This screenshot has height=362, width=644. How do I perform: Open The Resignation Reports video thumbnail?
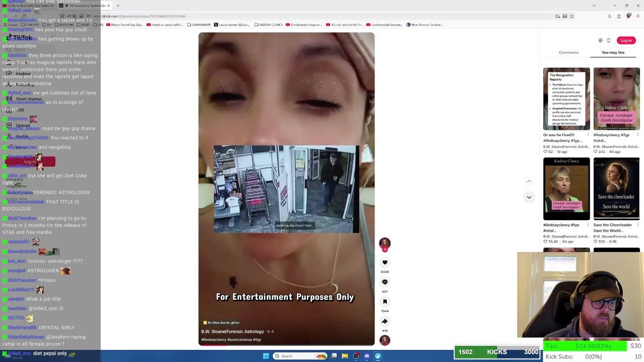[x=567, y=99]
